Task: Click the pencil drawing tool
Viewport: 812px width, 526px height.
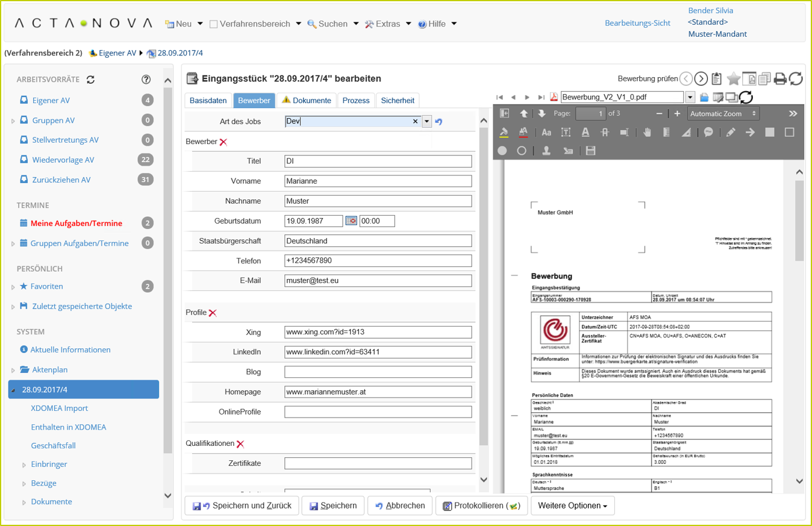Action: tap(731, 133)
